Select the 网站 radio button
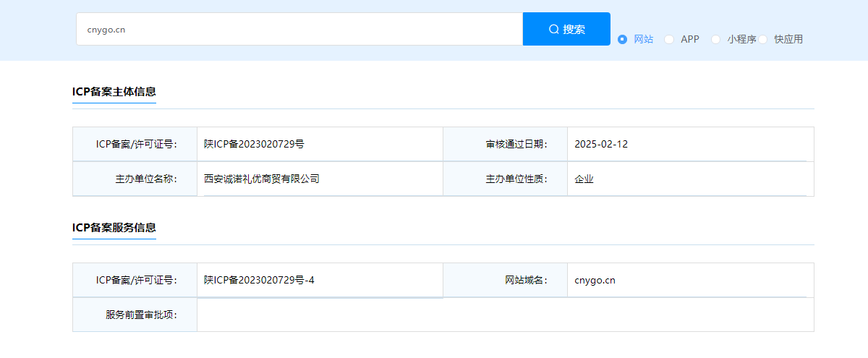 [x=622, y=39]
